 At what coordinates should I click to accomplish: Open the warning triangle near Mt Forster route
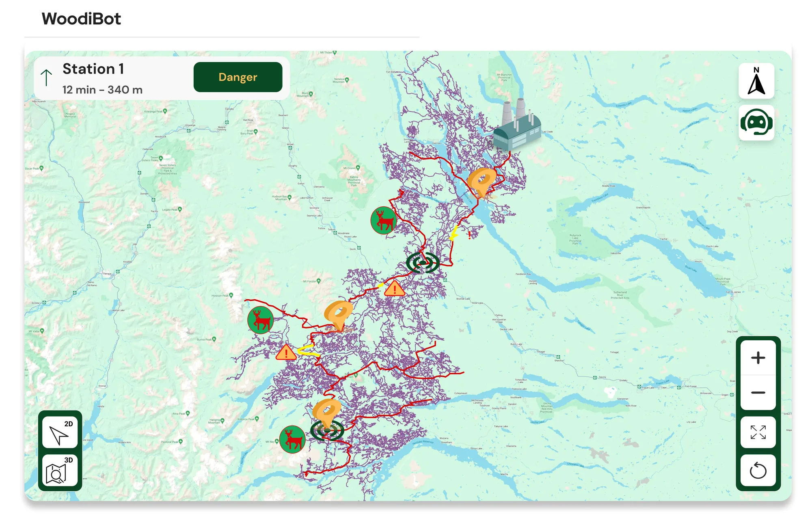[394, 289]
